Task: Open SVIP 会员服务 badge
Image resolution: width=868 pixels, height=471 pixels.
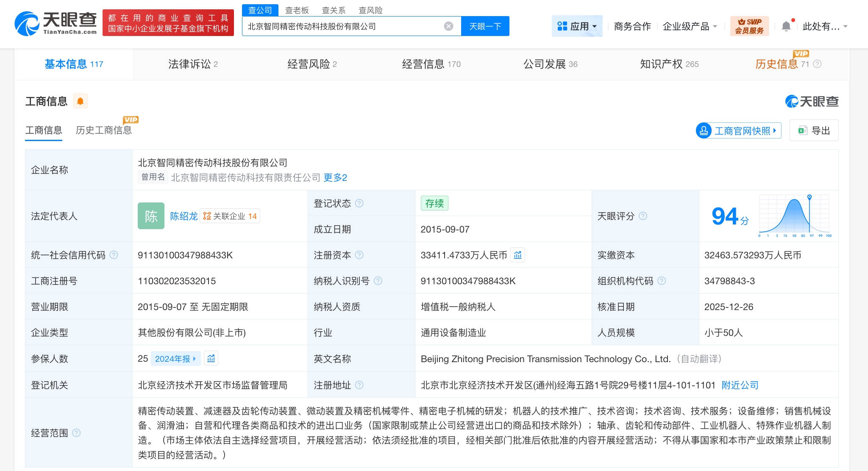Action: coord(749,26)
